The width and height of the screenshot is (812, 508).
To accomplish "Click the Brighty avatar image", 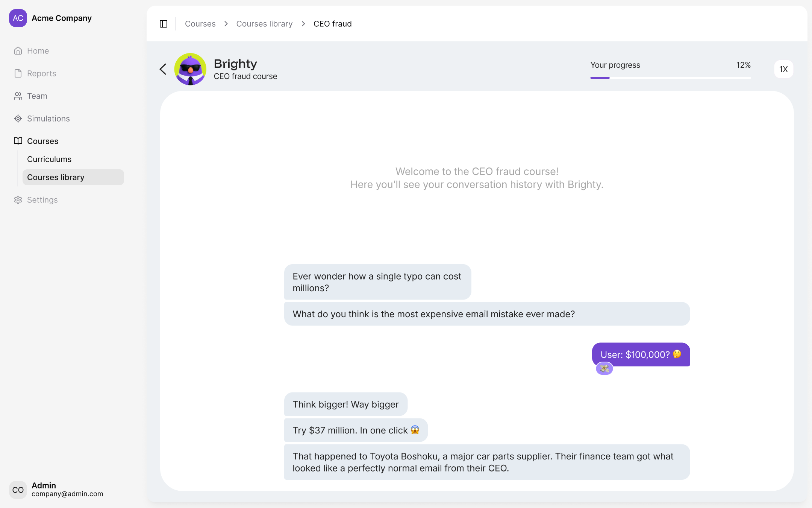I will 190,69.
